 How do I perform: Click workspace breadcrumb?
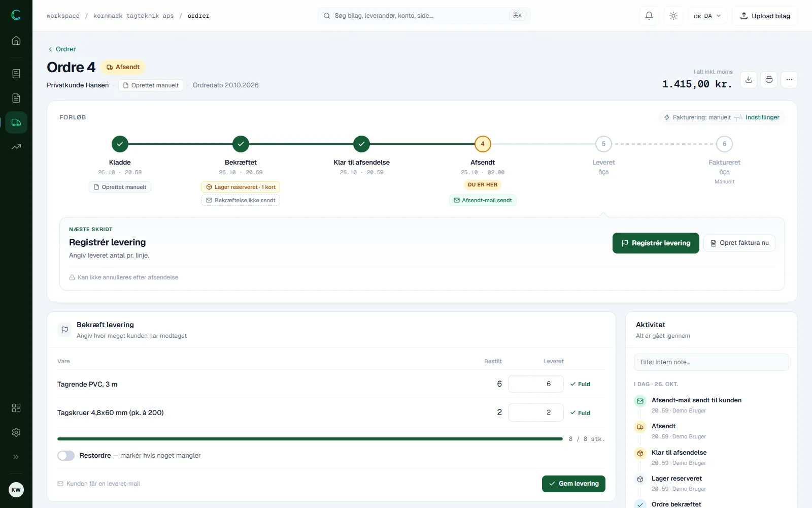[63, 16]
